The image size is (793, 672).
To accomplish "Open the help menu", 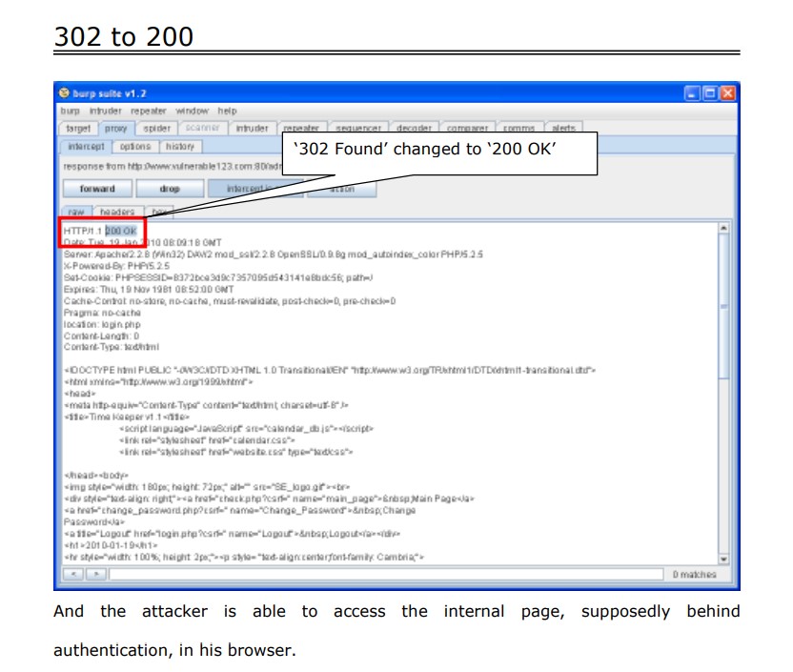I will coord(227,111).
